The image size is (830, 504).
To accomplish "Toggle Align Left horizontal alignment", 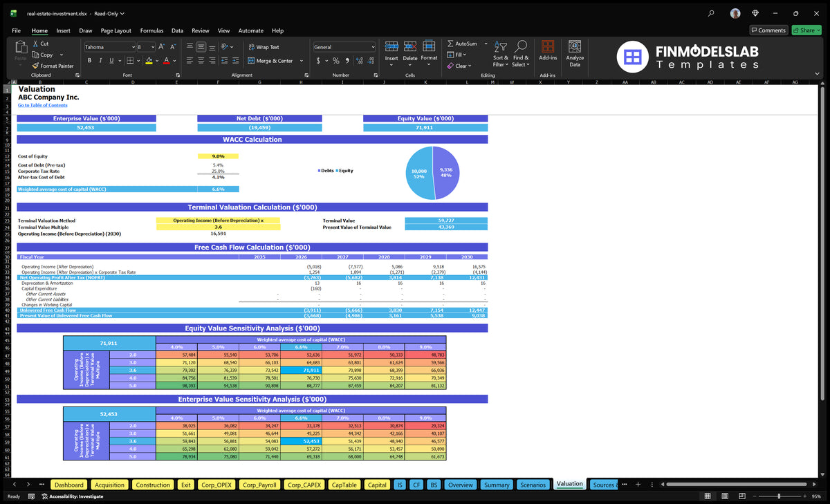I will (x=190, y=61).
